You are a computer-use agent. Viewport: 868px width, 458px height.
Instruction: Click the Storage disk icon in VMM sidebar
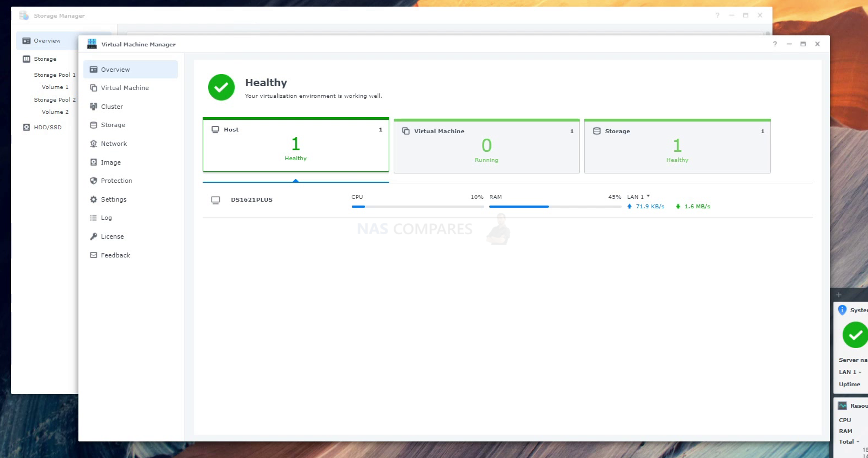coord(93,125)
